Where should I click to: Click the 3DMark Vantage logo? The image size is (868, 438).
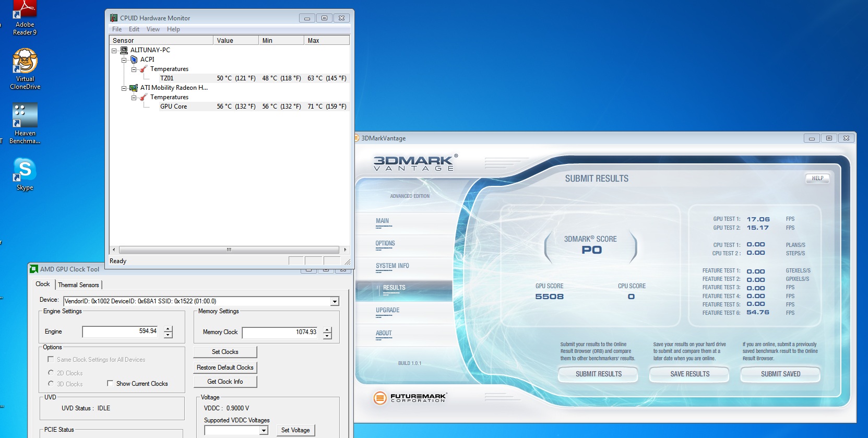pyautogui.click(x=415, y=163)
